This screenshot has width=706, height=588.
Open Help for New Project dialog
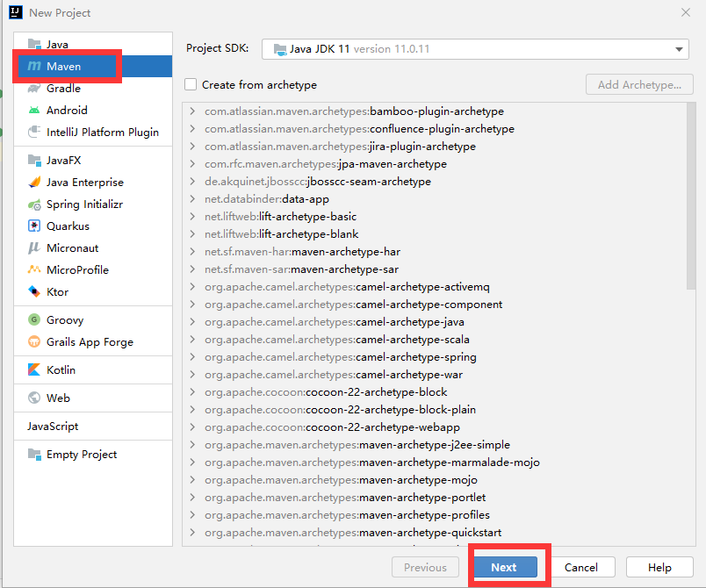click(x=659, y=567)
